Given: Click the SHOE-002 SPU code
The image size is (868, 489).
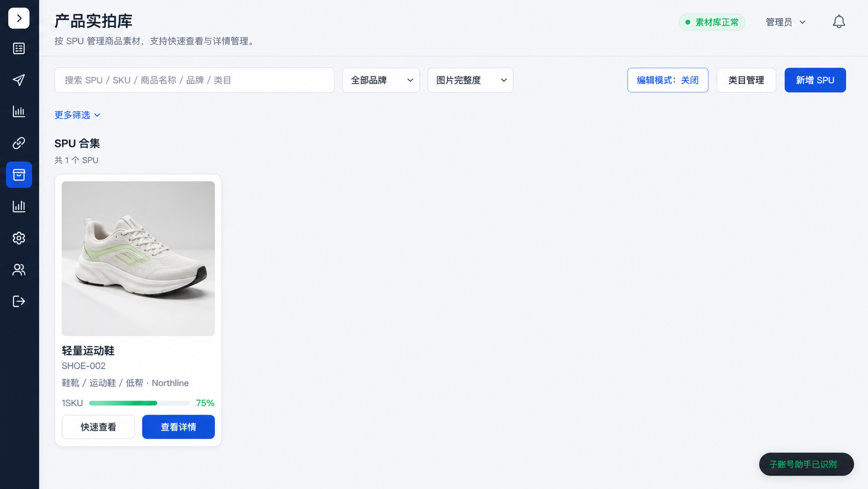Looking at the screenshot, I should (x=84, y=366).
